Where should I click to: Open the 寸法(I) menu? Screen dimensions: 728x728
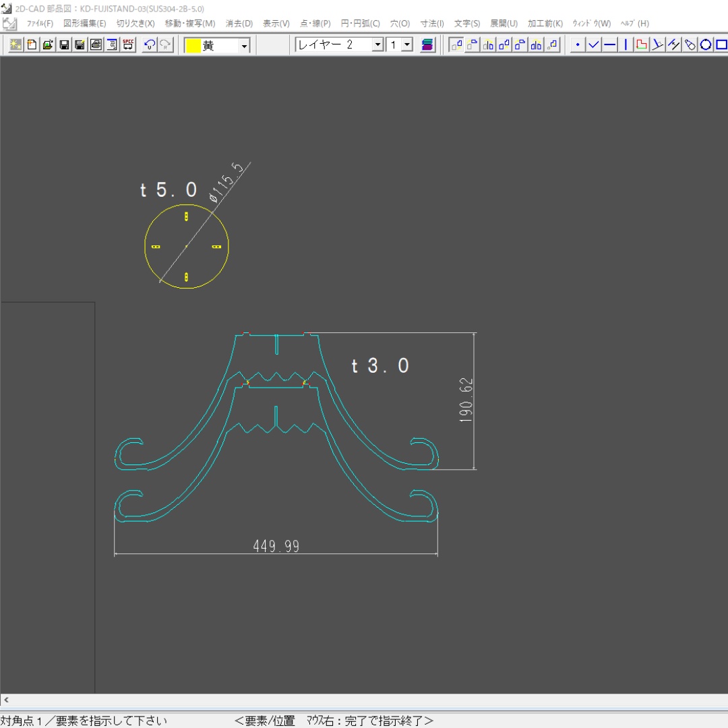pos(432,23)
